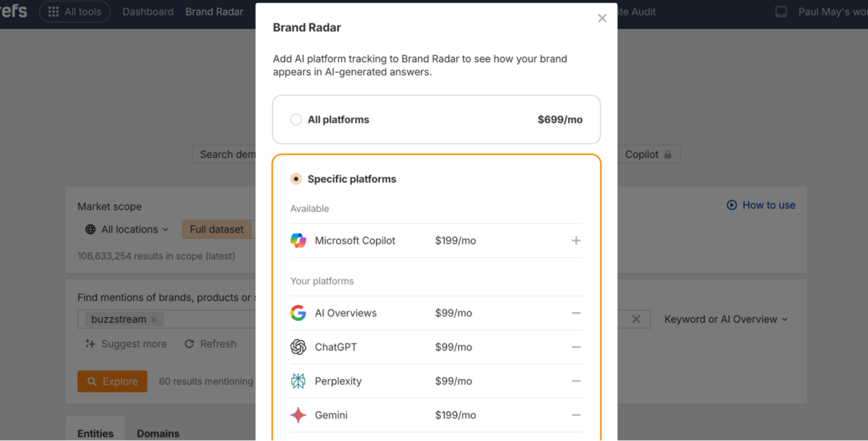The width and height of the screenshot is (868, 441).
Task: Select the ChatGPT logo icon
Action: (x=299, y=347)
